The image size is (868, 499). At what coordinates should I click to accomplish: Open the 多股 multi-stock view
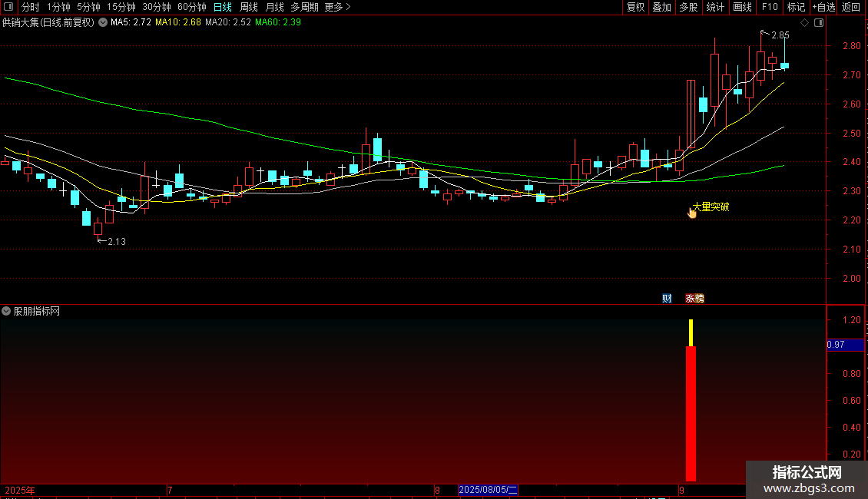(x=689, y=7)
